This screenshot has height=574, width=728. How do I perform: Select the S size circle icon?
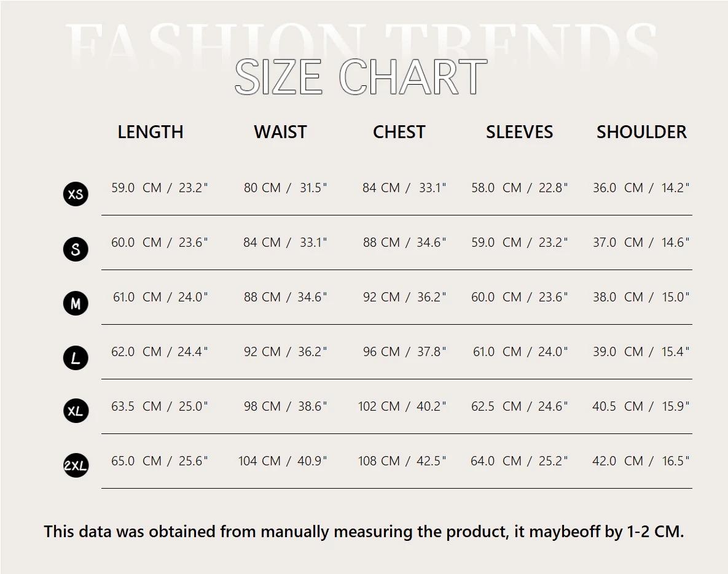(76, 249)
